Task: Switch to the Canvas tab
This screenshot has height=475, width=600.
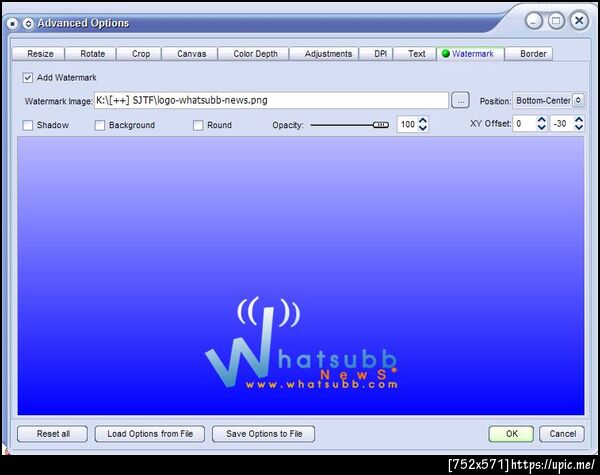Action: 191,54
